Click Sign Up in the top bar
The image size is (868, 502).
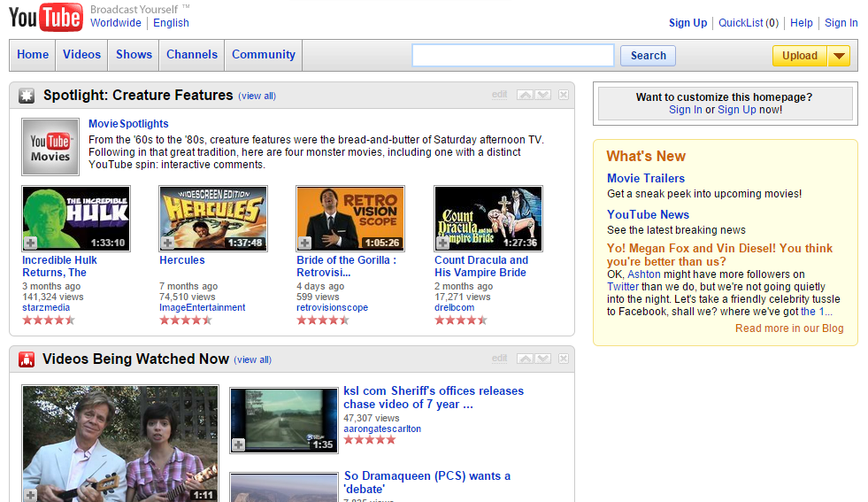(688, 23)
